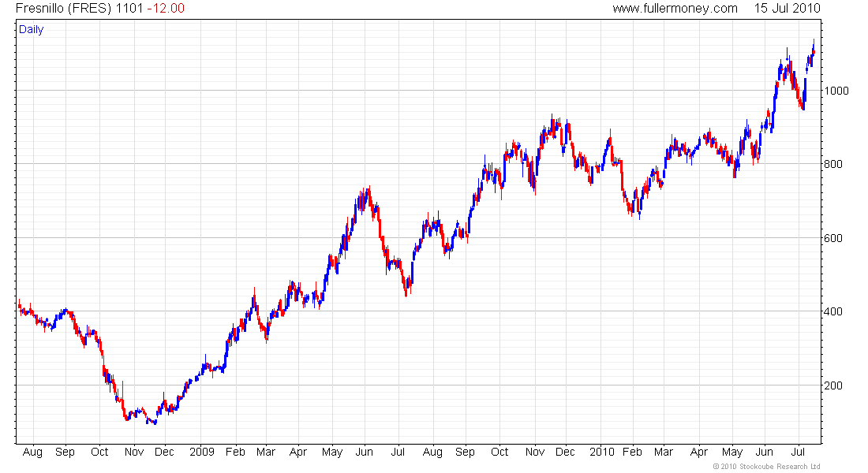Click the "Dec" label just before 2009

[164, 452]
